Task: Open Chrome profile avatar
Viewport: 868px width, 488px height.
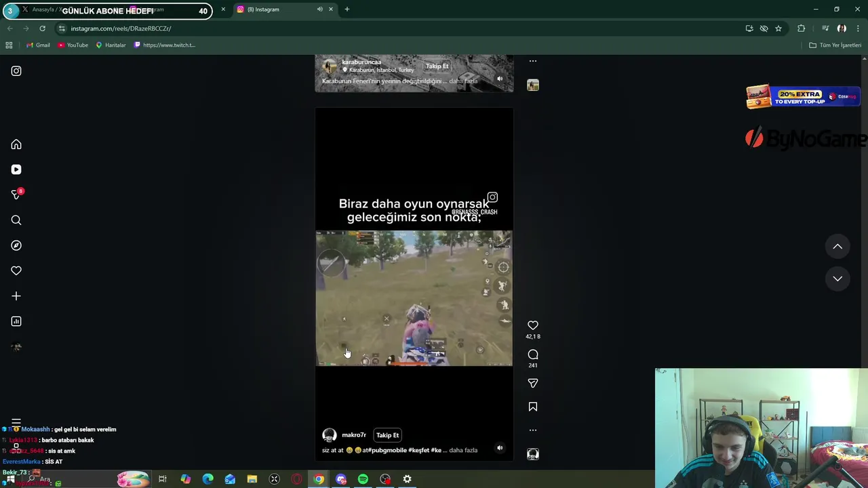Action: pos(842,28)
